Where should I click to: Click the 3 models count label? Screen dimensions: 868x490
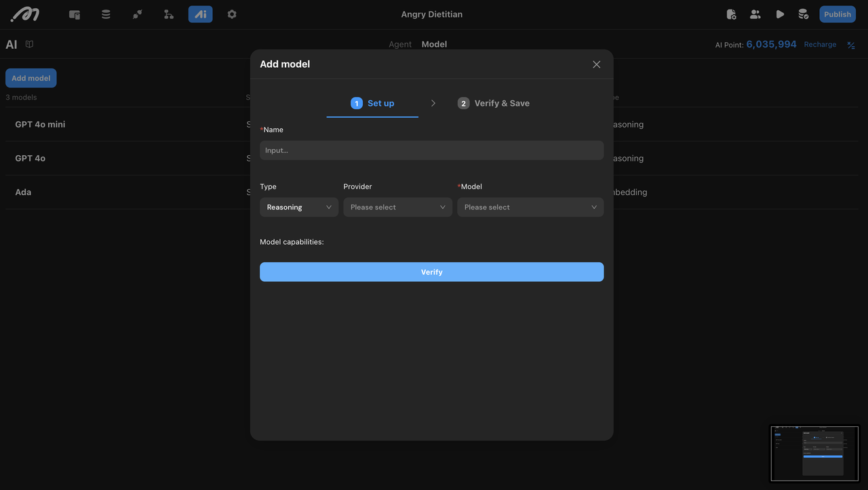[x=21, y=98]
